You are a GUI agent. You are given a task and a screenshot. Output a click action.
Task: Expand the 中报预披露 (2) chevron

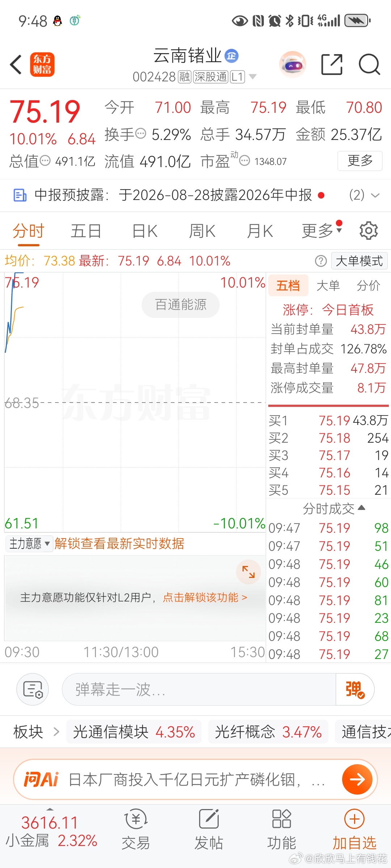[376, 195]
